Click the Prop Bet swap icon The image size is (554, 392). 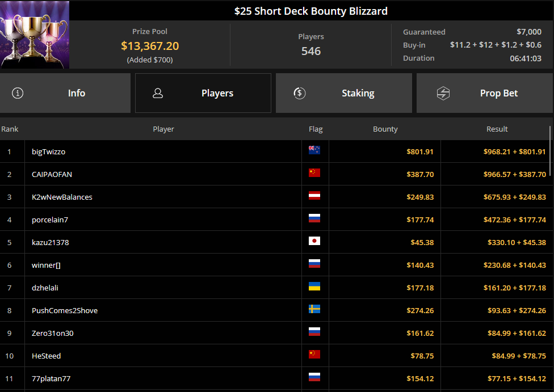coord(443,93)
